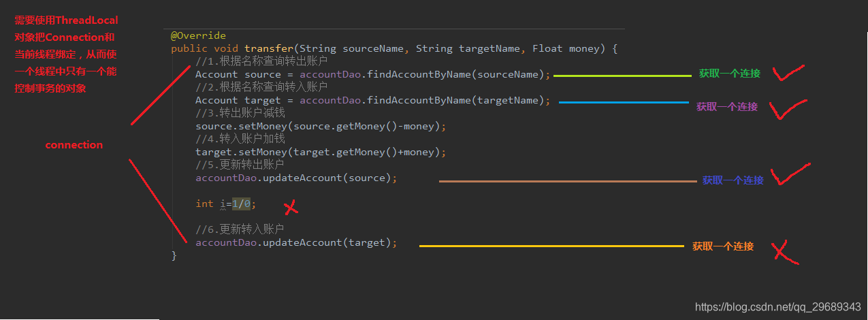
Task: Click the updateAccount(target) call
Action: pyautogui.click(x=295, y=242)
